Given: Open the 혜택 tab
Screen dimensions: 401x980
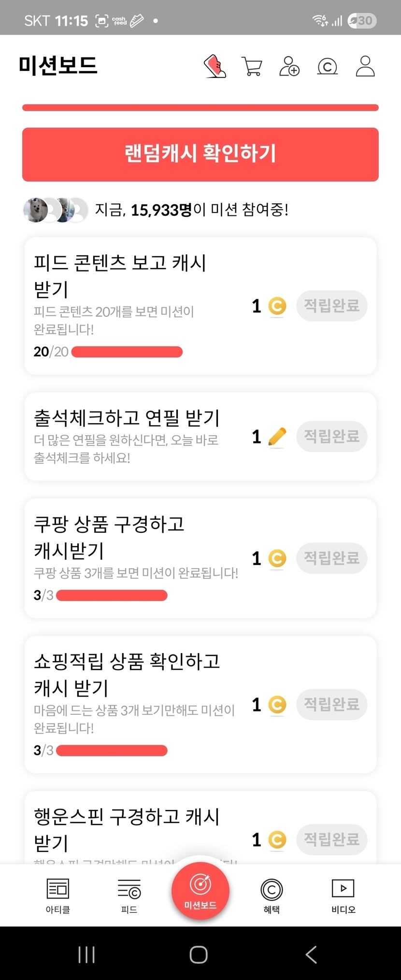Looking at the screenshot, I should [272, 896].
